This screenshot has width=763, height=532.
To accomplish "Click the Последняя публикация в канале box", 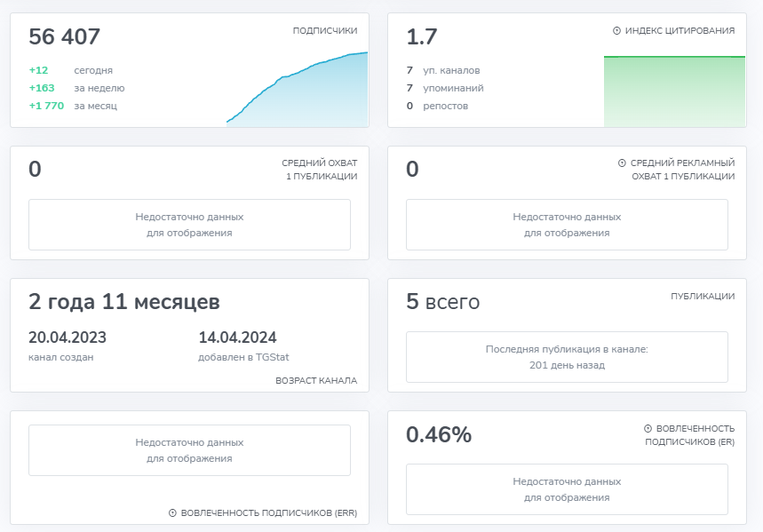I will coord(567,357).
